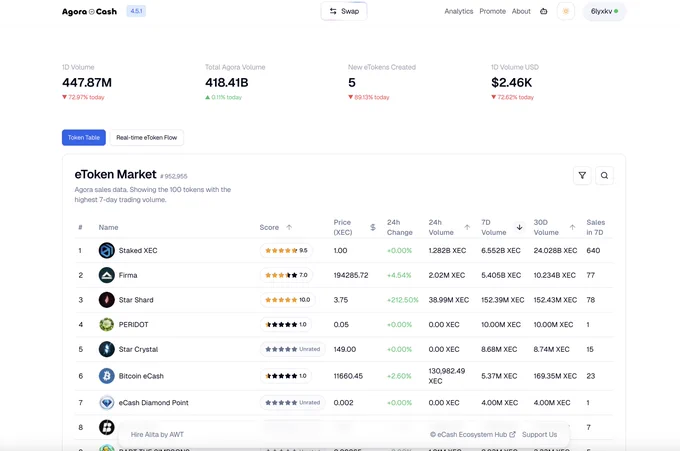Click the Star Crystal token icon

tap(107, 349)
